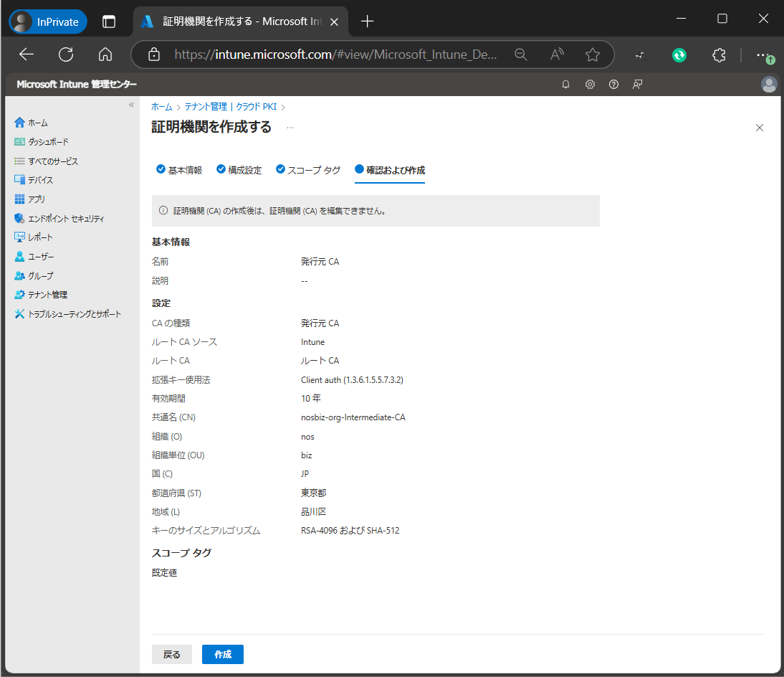
Task: Click the 戻る button
Action: point(171,654)
